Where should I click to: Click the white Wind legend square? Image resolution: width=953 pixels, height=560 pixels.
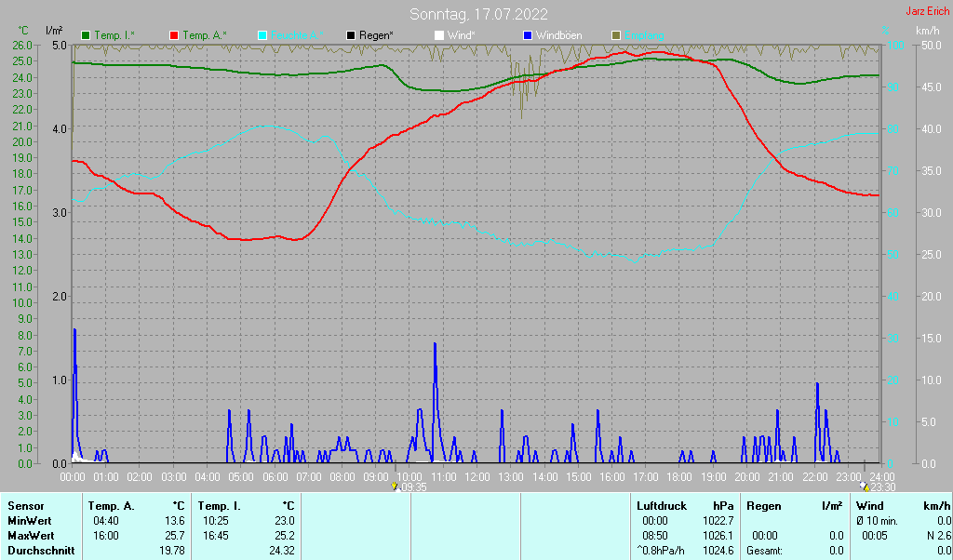[439, 36]
